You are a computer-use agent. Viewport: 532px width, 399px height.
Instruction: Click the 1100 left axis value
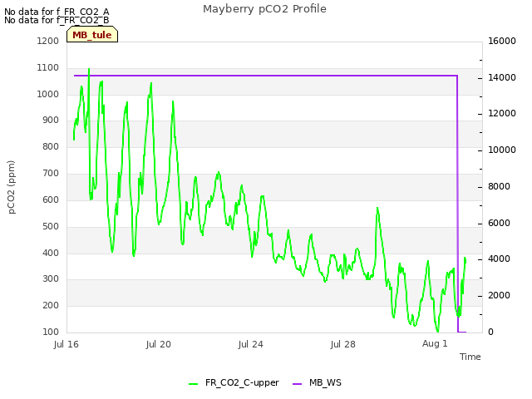coord(48,68)
